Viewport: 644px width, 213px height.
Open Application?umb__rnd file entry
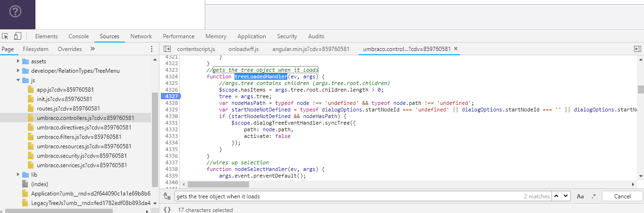pos(91,194)
